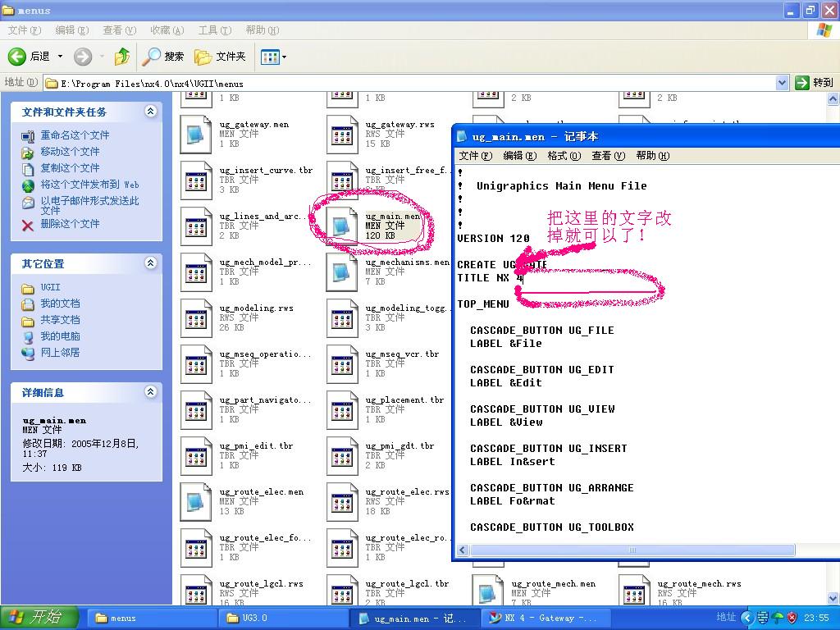Screen dimensions: 840x630
Task: Select the ug_mseq_vcr.tbr file icon
Action: point(342,364)
